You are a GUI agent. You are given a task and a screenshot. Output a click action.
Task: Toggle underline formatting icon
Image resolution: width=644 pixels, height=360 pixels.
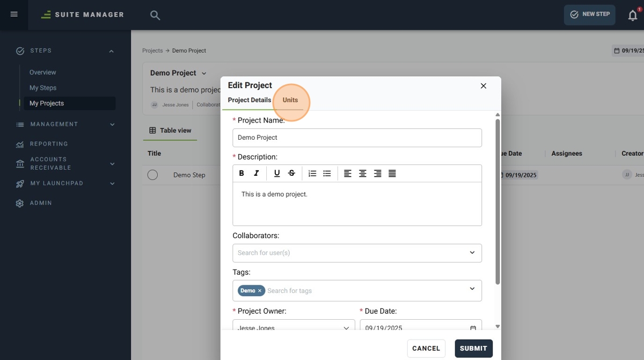[x=277, y=173]
